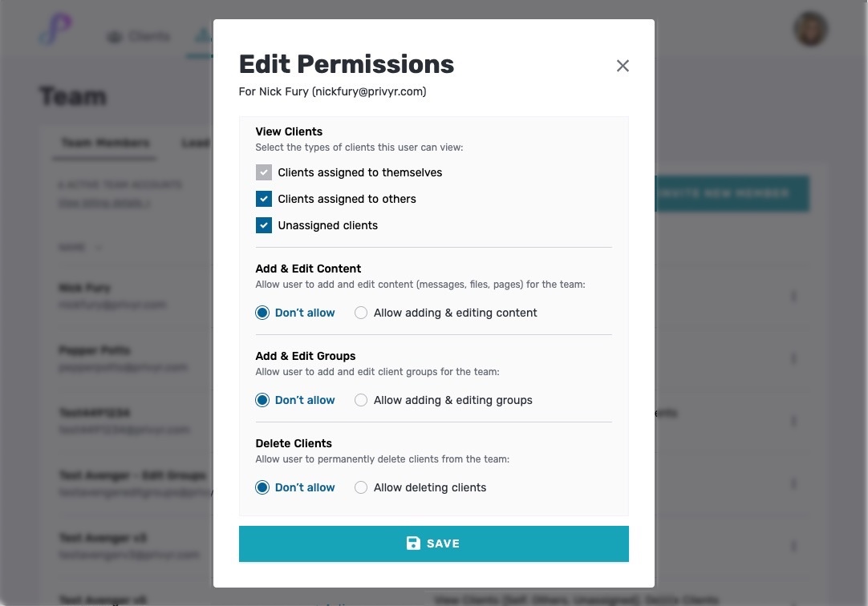Open the Lead tab
This screenshot has height=606, width=868.
(196, 143)
